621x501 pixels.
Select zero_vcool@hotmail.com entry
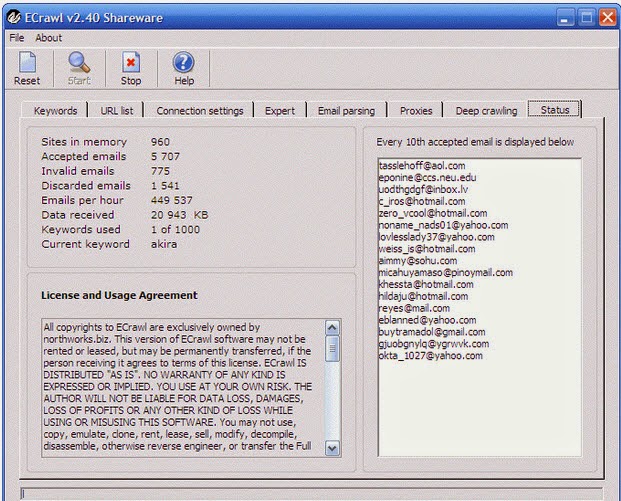[x=433, y=213]
